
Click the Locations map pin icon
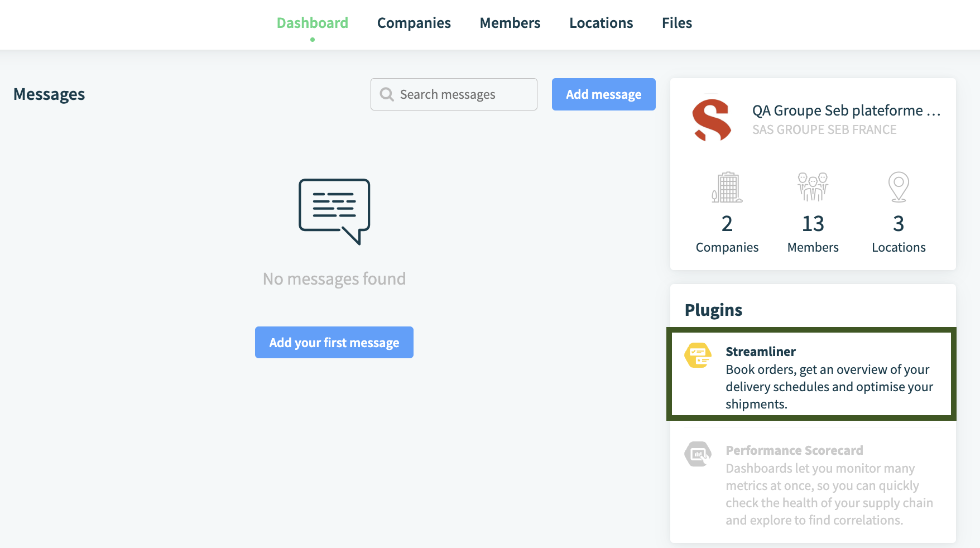pyautogui.click(x=898, y=187)
